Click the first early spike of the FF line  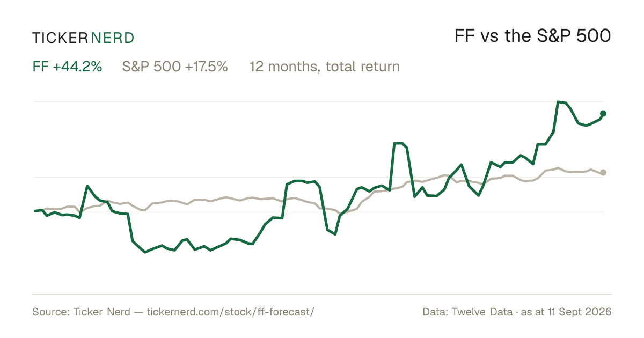(87, 186)
